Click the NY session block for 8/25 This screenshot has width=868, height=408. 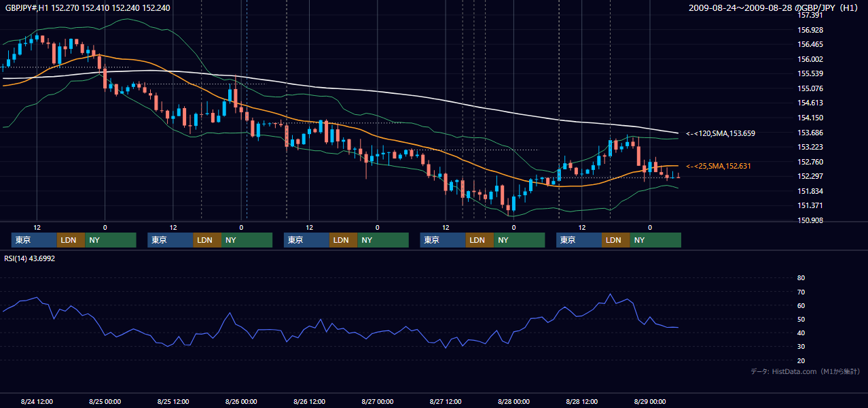247,240
